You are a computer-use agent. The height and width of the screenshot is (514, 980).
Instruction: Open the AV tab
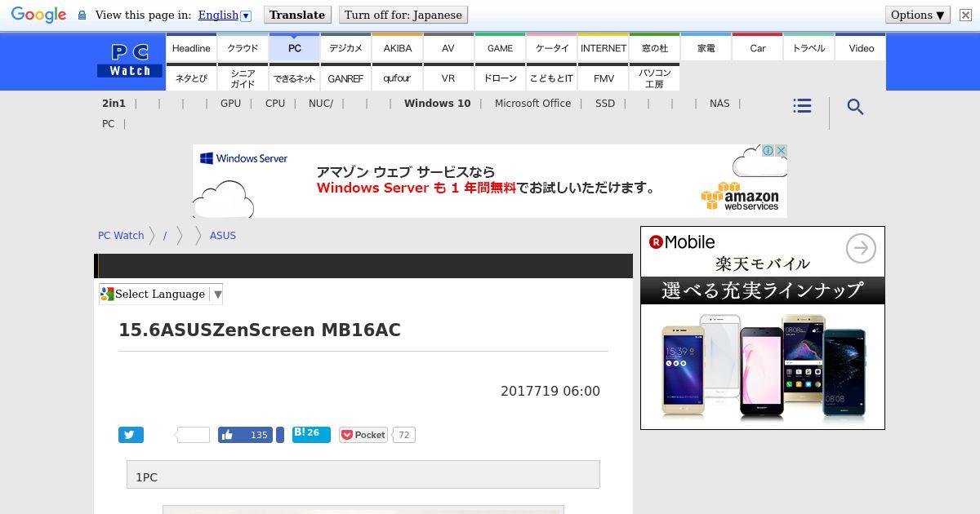pyautogui.click(x=448, y=48)
